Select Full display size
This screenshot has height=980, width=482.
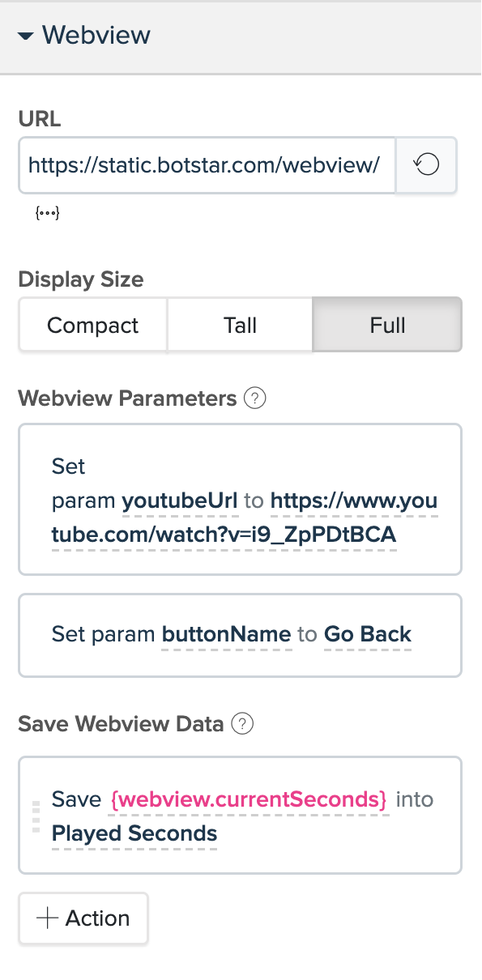click(x=387, y=326)
